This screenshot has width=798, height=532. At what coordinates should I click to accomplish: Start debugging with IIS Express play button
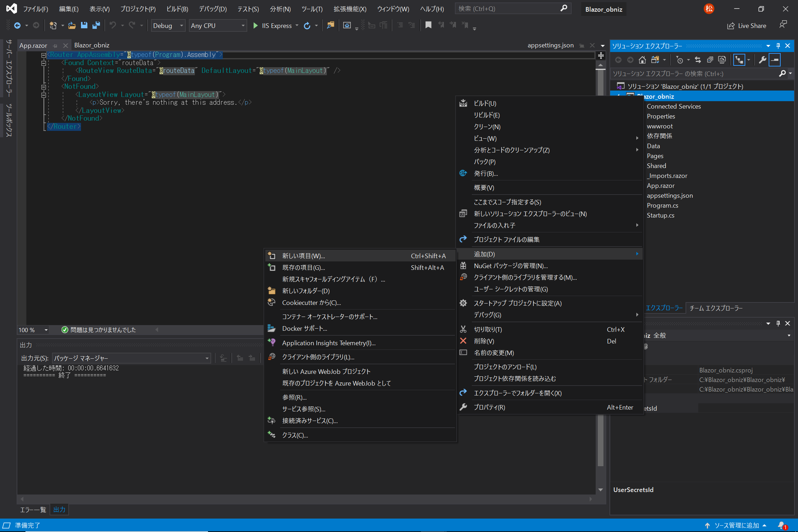(x=255, y=25)
